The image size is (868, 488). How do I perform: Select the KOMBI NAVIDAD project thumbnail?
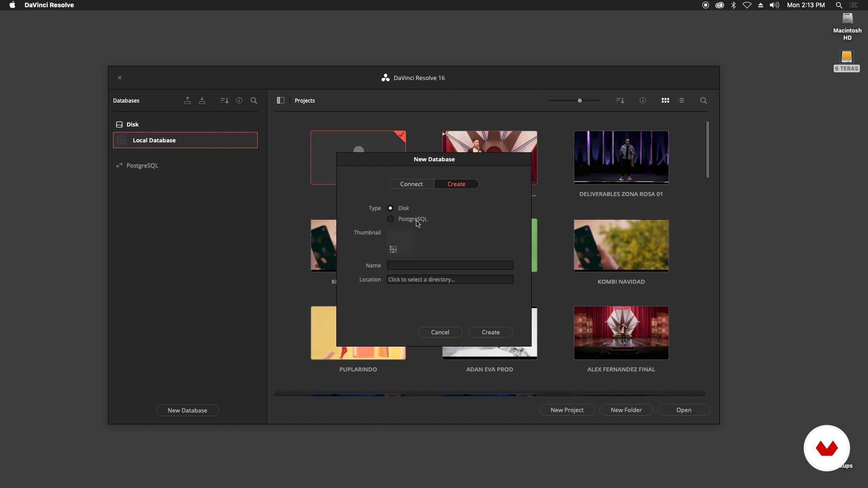[621, 245]
